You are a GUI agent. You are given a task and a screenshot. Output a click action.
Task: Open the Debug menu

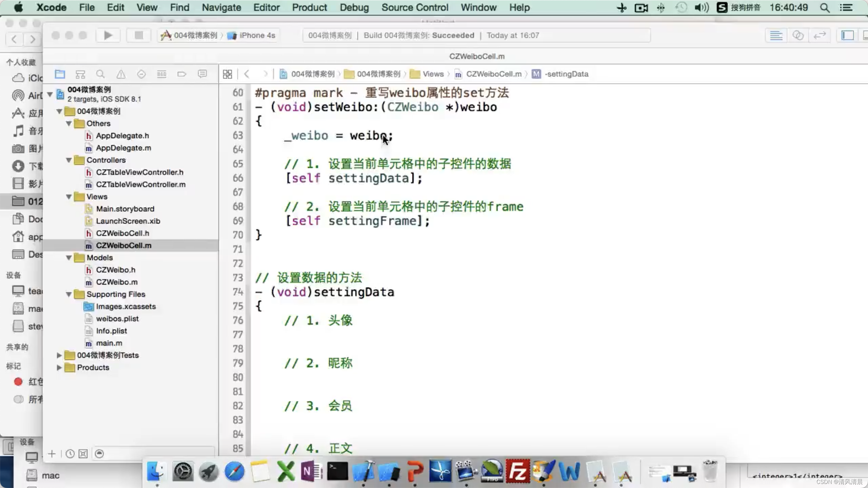coord(354,7)
